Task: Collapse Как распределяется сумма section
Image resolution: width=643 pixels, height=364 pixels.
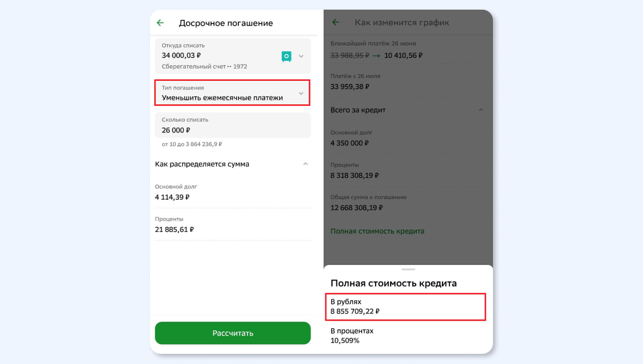Action: tap(305, 164)
